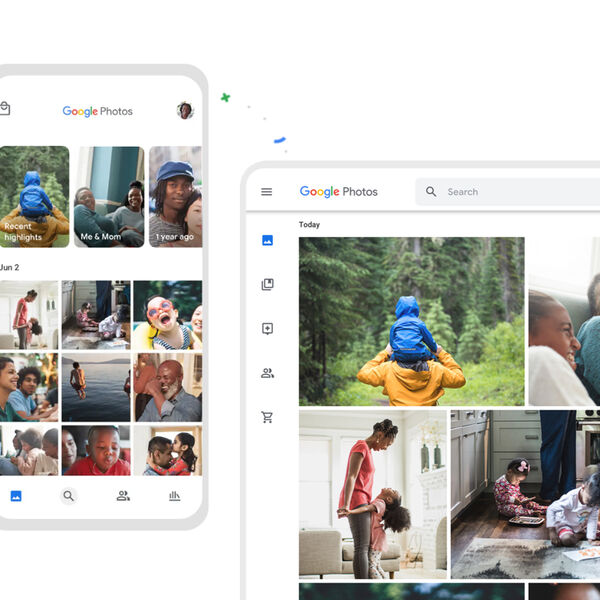Open the 1 year ago memory card

[x=176, y=197]
